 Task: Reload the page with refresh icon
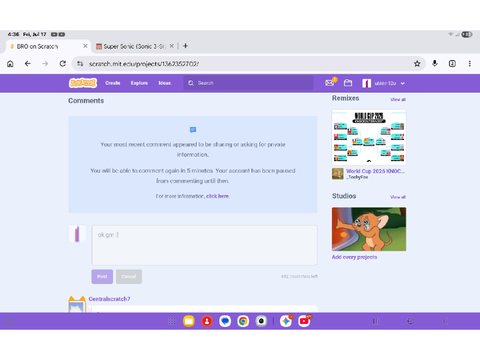click(x=62, y=63)
